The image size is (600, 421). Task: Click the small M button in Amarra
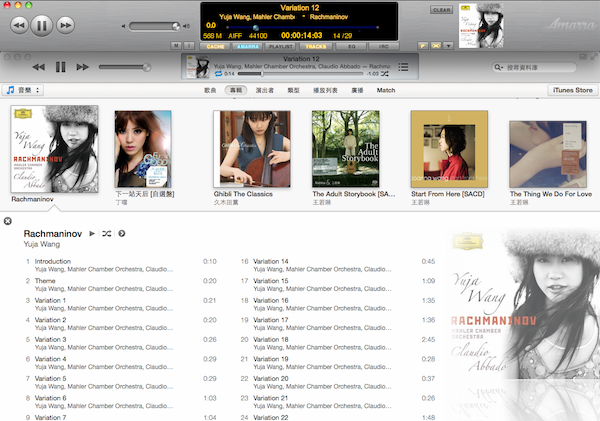(176, 46)
